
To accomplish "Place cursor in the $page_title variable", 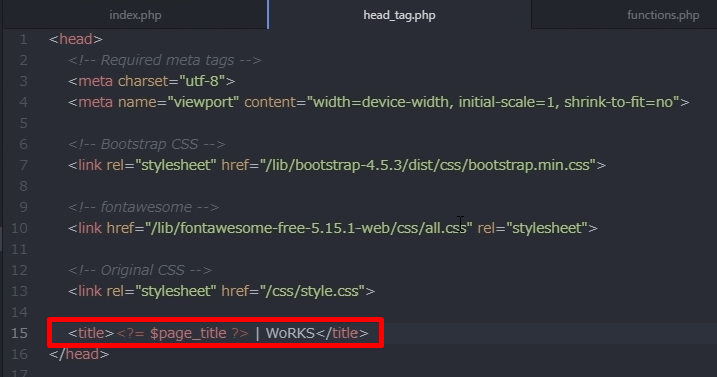I will tap(188, 334).
